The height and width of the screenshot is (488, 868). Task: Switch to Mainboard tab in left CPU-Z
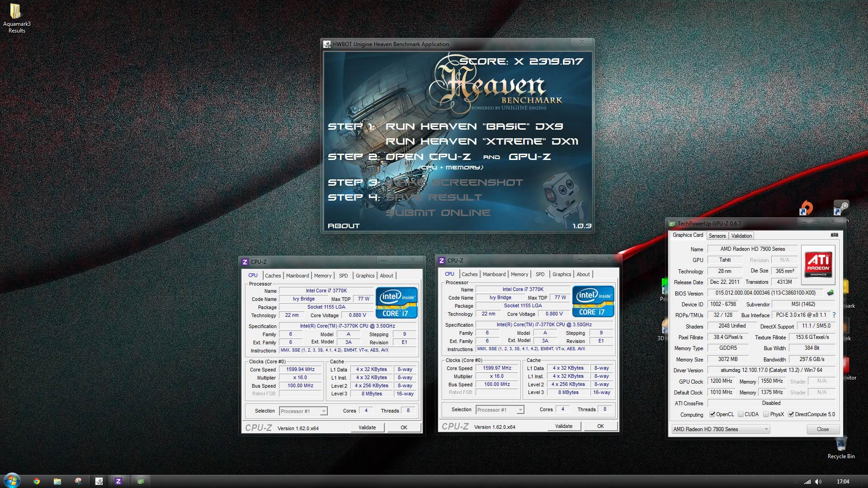click(x=297, y=275)
